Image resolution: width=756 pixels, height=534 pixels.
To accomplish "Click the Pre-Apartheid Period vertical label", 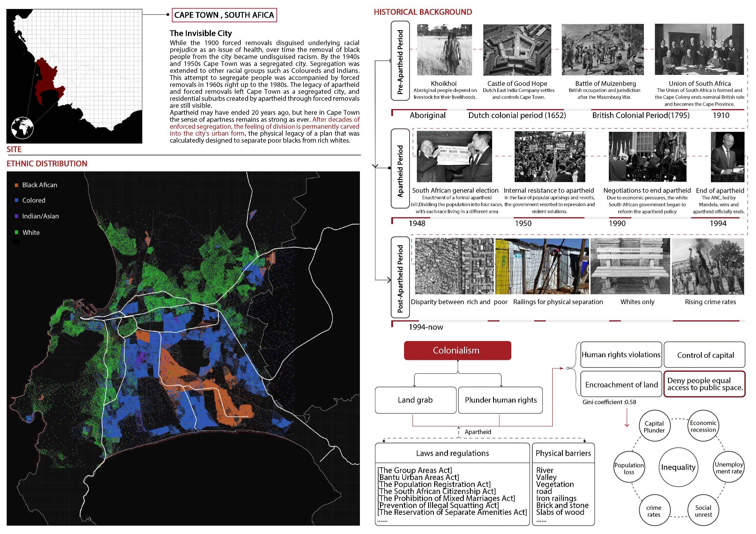I will pyautogui.click(x=400, y=61).
